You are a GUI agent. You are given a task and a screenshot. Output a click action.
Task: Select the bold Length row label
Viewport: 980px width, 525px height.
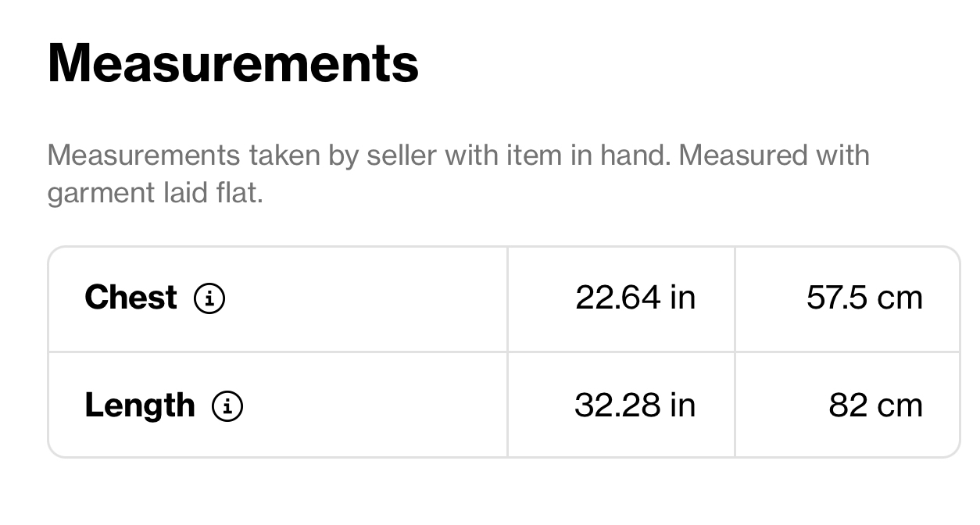click(x=140, y=405)
